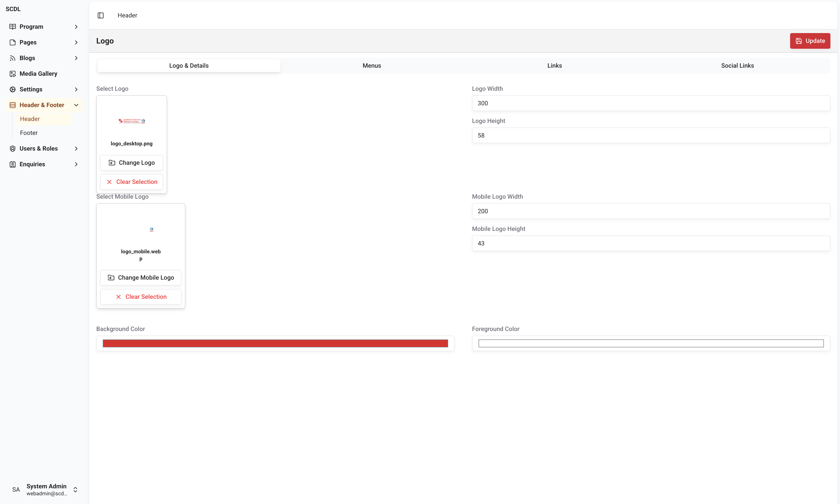Expand the Enquiries submenu arrow

[x=76, y=164]
